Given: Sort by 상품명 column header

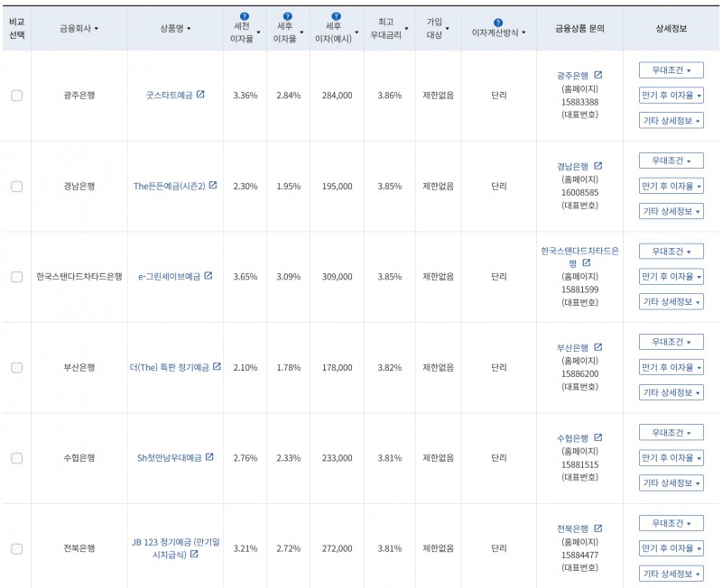Looking at the screenshot, I should coord(175,29).
